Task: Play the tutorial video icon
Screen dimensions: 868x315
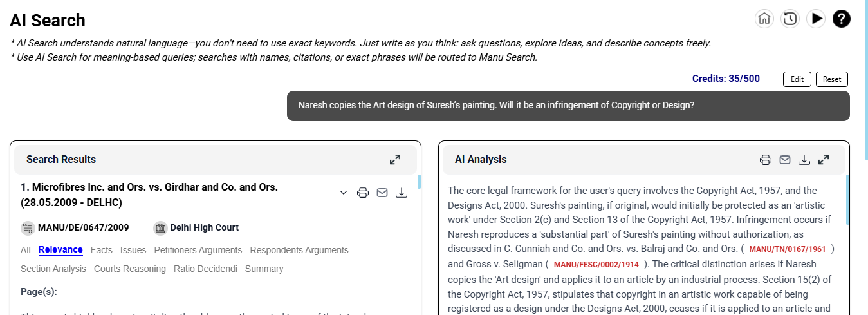Action: point(816,19)
